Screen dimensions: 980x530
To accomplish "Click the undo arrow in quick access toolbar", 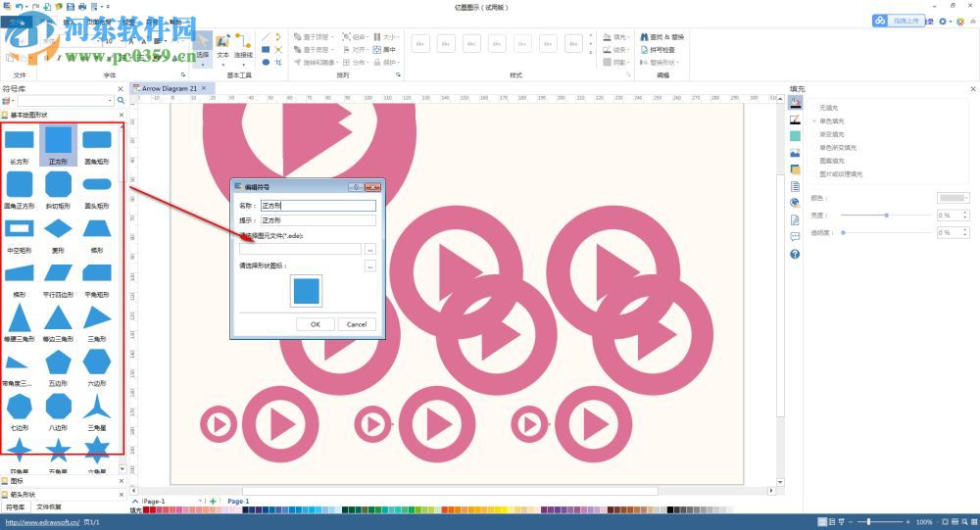I will (x=20, y=6).
